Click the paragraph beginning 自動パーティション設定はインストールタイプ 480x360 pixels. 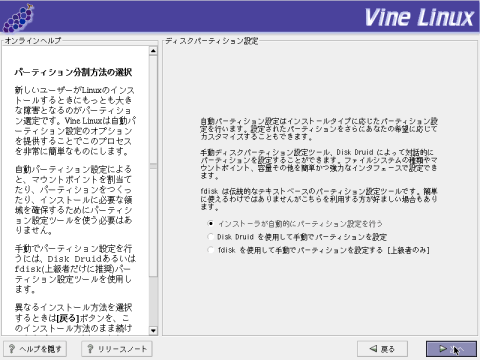pos(319,129)
